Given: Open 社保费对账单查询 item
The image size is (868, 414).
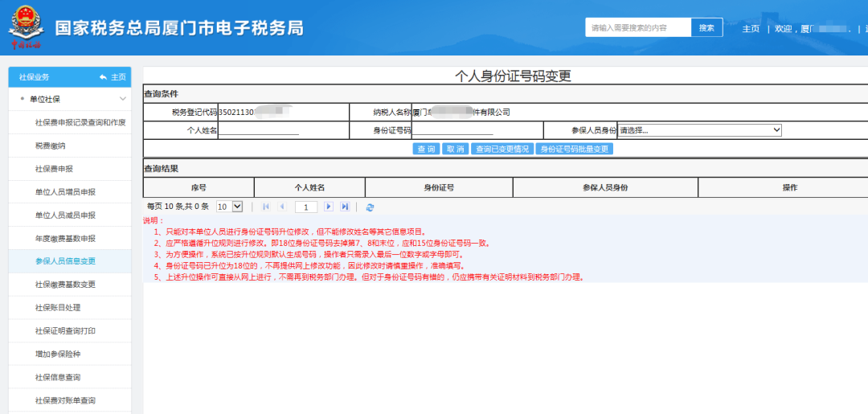Looking at the screenshot, I should tap(65, 400).
